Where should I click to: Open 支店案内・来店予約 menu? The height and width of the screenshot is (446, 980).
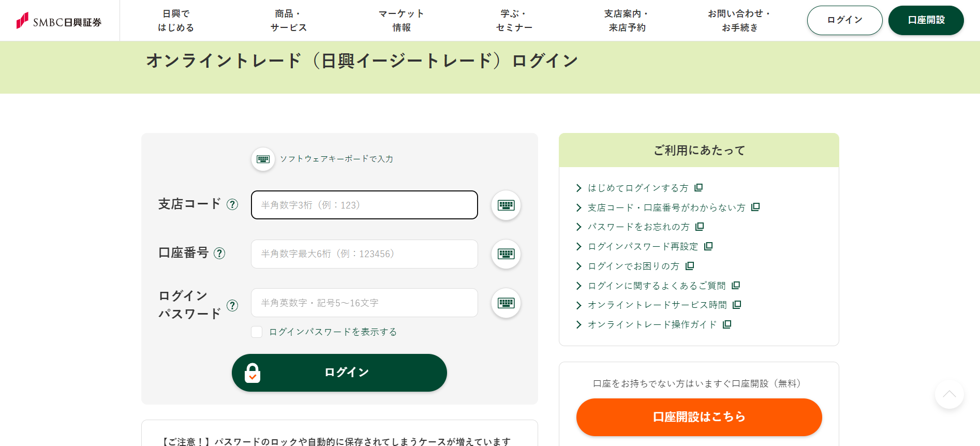pyautogui.click(x=627, y=21)
